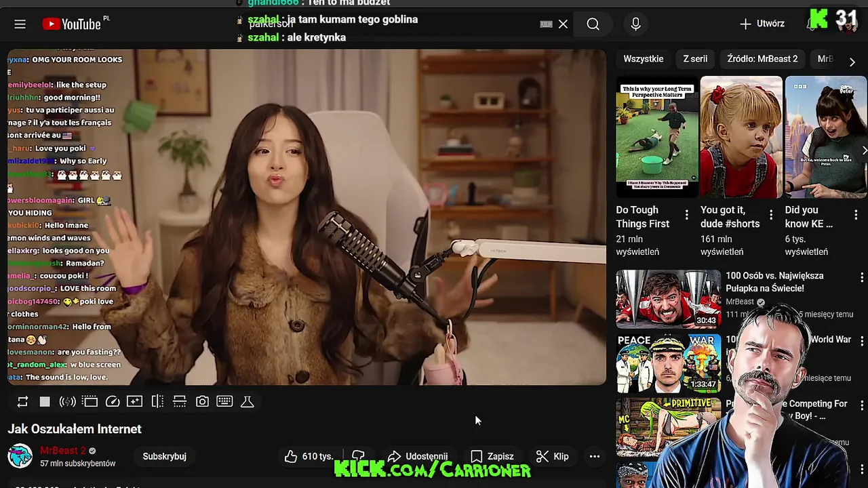The height and width of the screenshot is (488, 868).
Task: Click the magnifier search button
Action: [593, 24]
